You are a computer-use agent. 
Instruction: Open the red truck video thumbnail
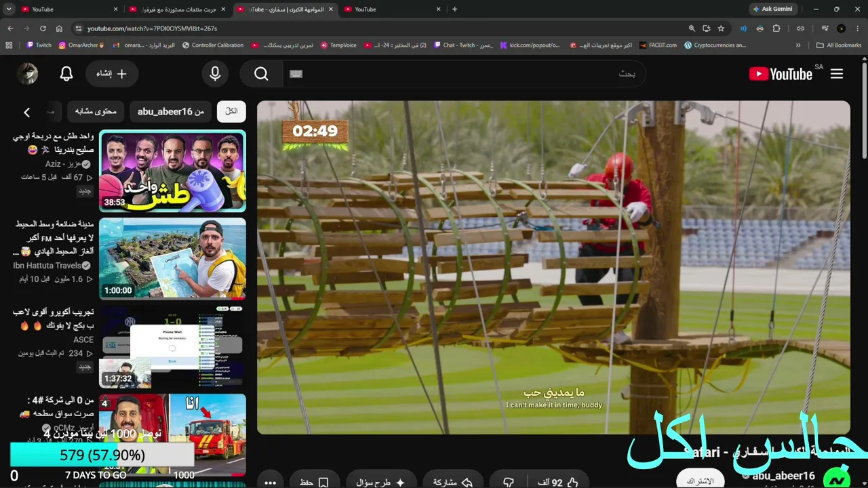coord(172,434)
